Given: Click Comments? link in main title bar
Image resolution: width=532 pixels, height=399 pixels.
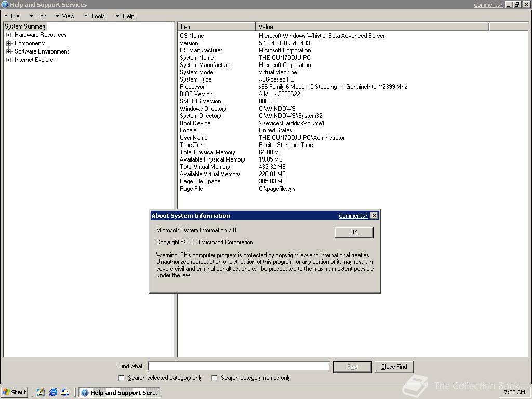Looking at the screenshot, I should pos(488,4).
